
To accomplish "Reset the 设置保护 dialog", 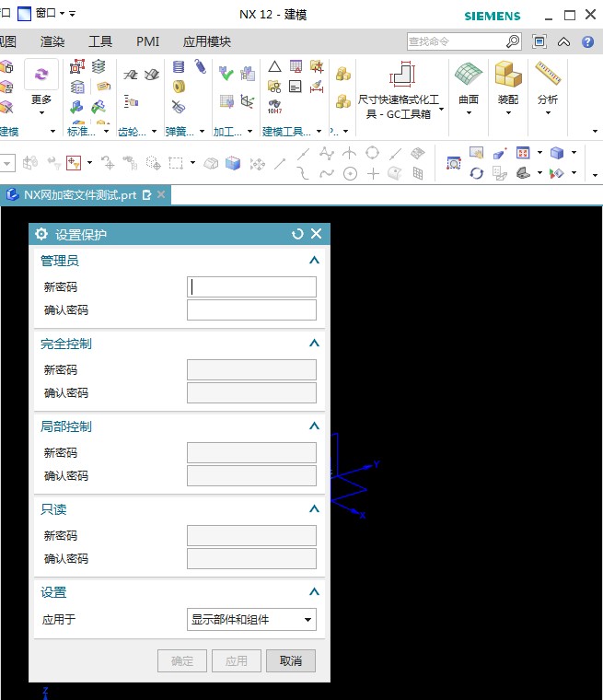I will 297,234.
